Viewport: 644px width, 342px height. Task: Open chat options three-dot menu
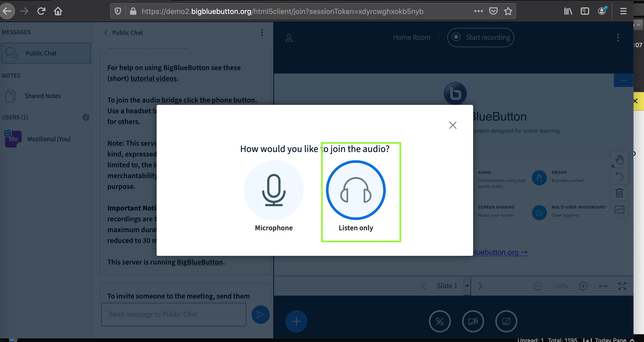(x=262, y=33)
